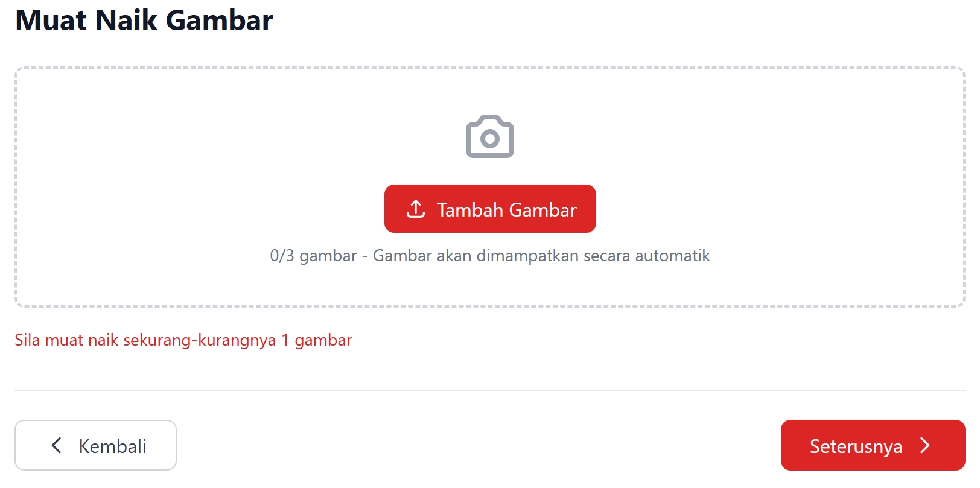980x488 pixels.
Task: Add an image with the Tambah Gambar button
Action: click(490, 209)
